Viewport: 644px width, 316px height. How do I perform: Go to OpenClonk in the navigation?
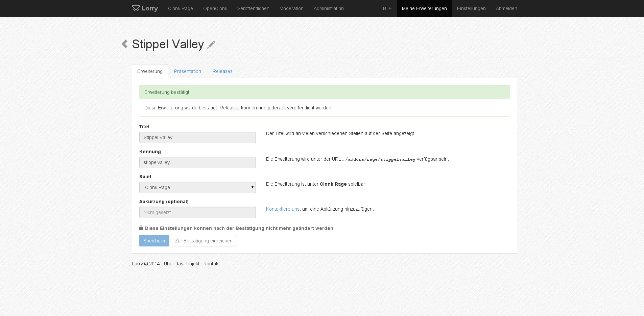point(215,8)
